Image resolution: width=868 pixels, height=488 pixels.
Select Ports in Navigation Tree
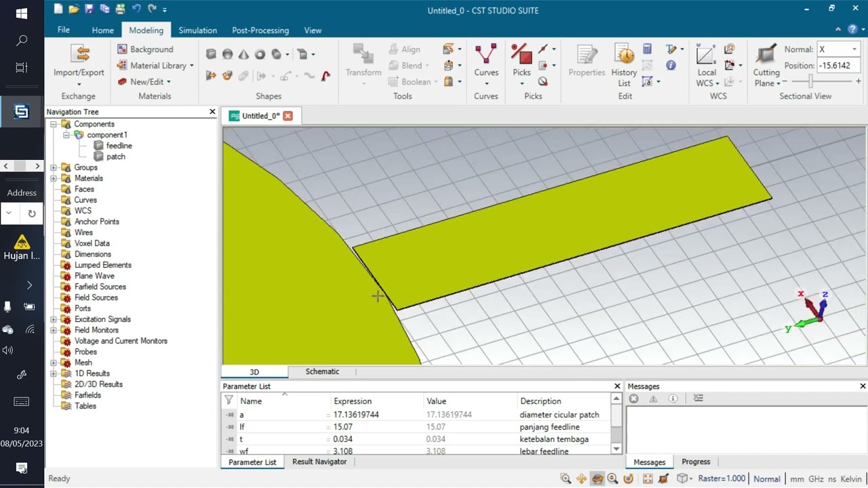click(82, 308)
